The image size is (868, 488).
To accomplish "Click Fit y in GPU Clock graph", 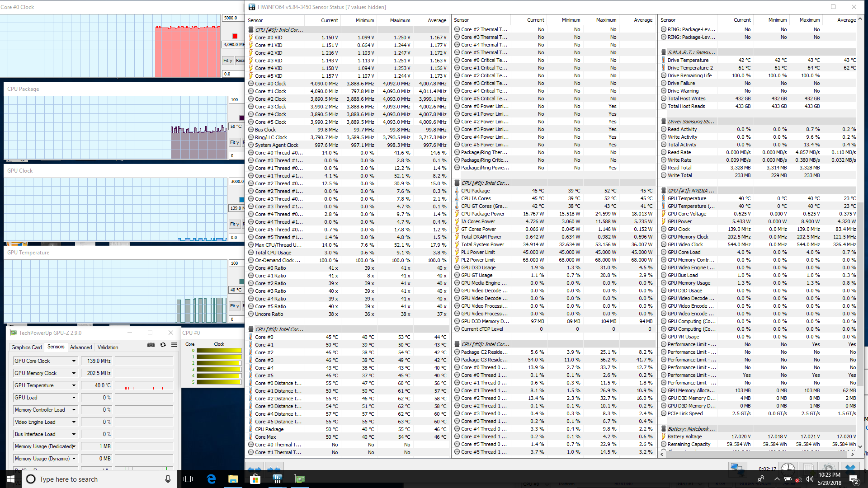I will click(x=235, y=224).
